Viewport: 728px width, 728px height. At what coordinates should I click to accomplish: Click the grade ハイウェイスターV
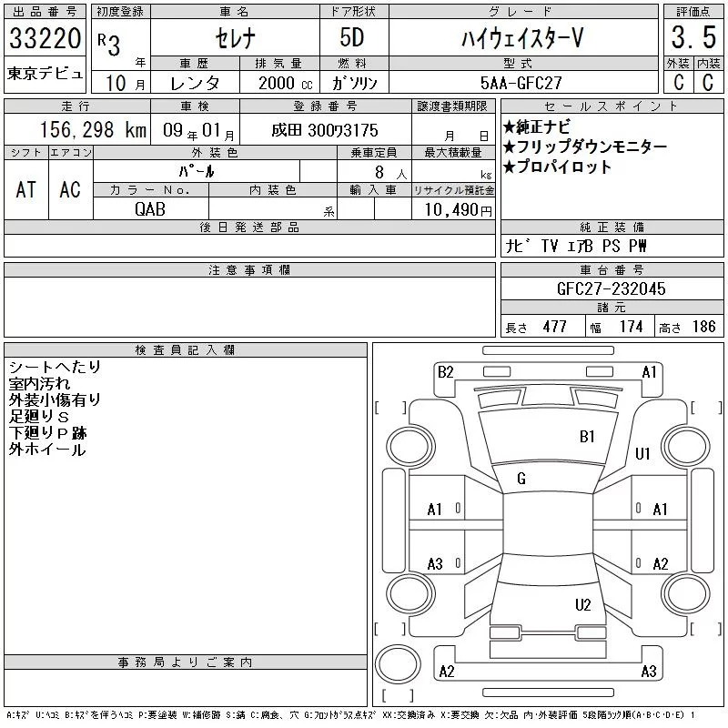[522, 38]
